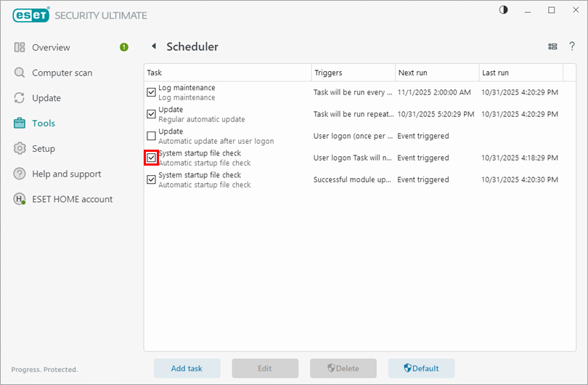Go back using arrow beside Scheduler
The image size is (588, 385).
(x=154, y=46)
